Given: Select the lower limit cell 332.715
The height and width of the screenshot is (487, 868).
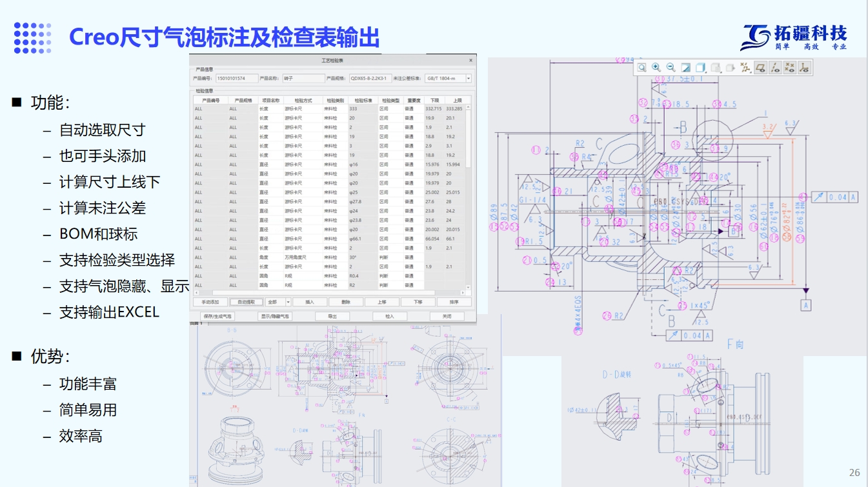Looking at the screenshot, I should 435,109.
